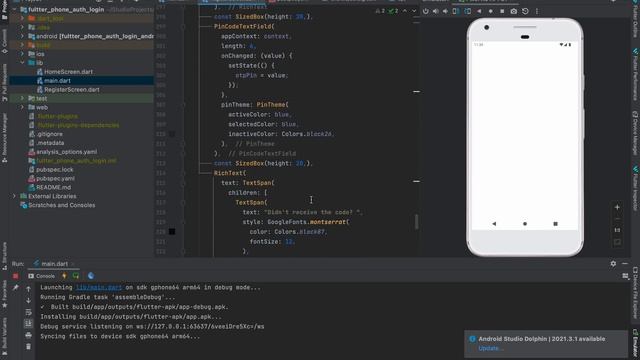The height and width of the screenshot is (360, 640).
Task: Clear console with trash icon
Action: 28,347
